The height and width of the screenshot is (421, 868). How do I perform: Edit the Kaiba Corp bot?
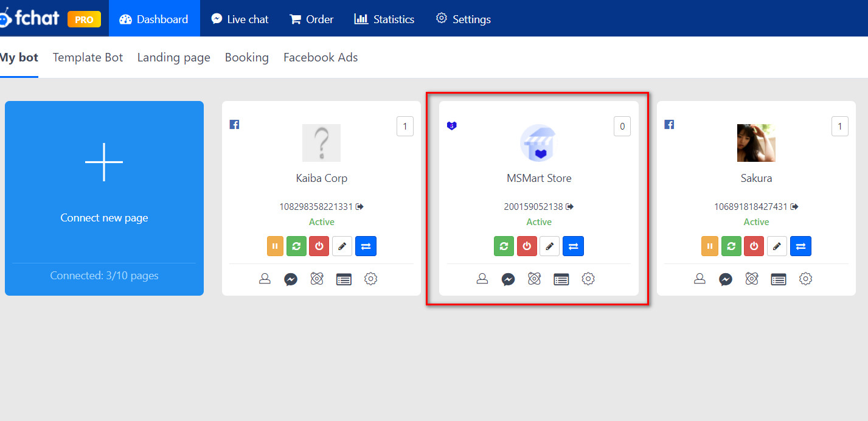(342, 246)
